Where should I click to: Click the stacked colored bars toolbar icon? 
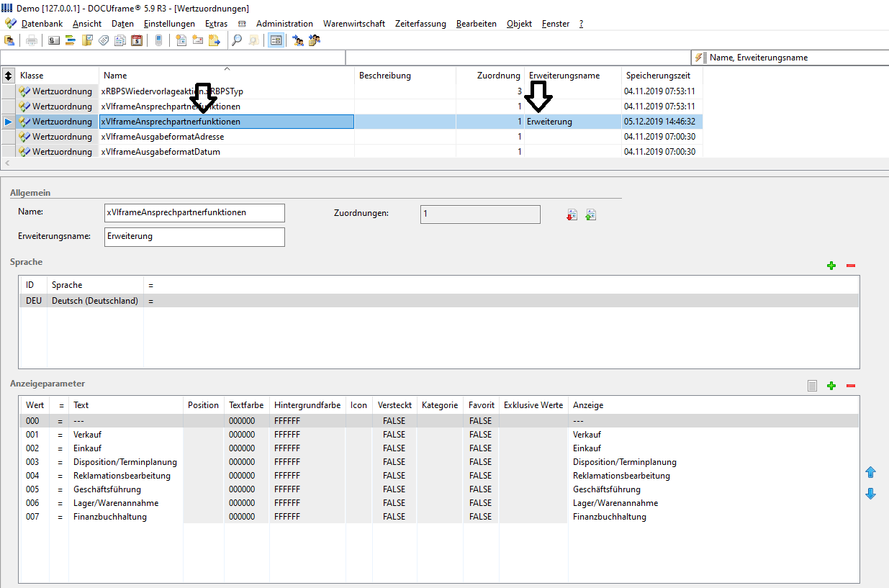click(x=71, y=40)
